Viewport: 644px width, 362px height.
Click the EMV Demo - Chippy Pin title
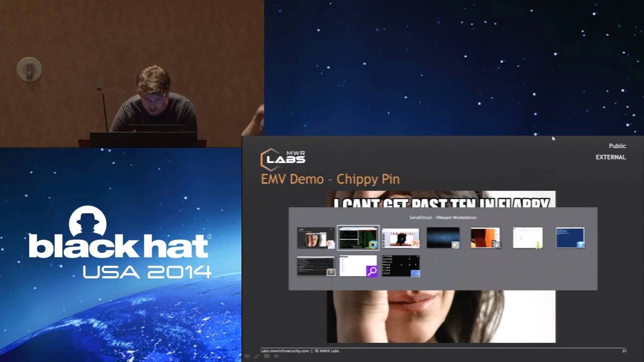point(330,179)
